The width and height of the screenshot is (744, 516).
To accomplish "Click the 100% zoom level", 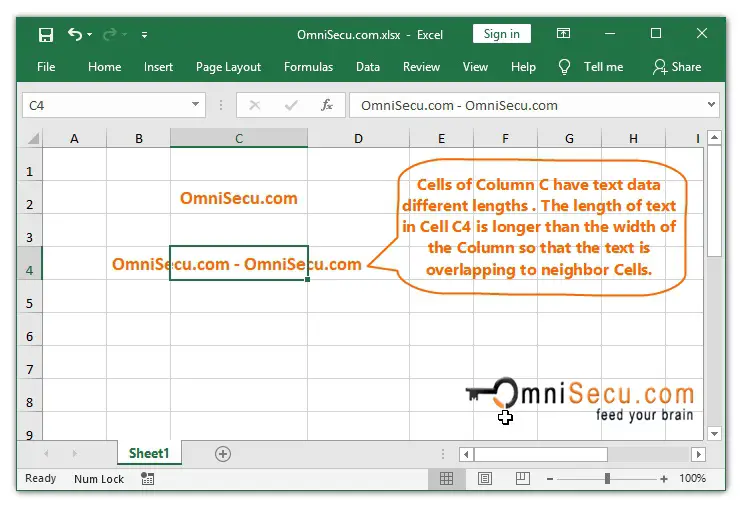I will pos(692,478).
